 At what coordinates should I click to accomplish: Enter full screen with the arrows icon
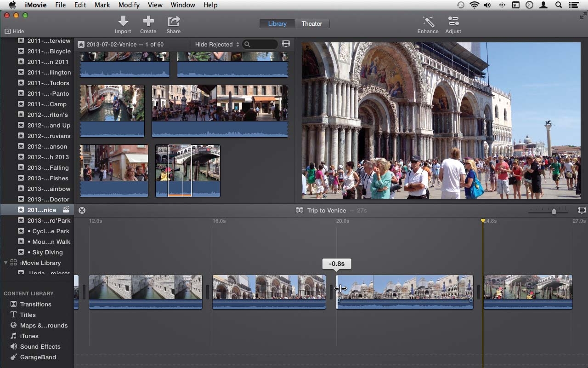click(583, 16)
